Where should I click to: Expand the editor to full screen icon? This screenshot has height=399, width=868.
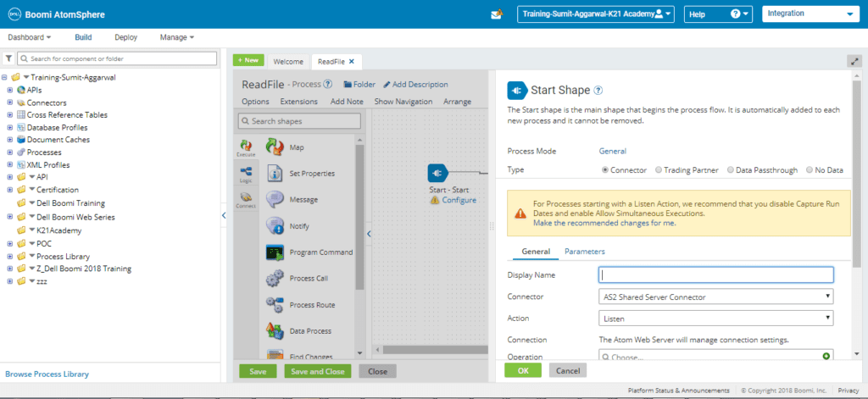(854, 62)
